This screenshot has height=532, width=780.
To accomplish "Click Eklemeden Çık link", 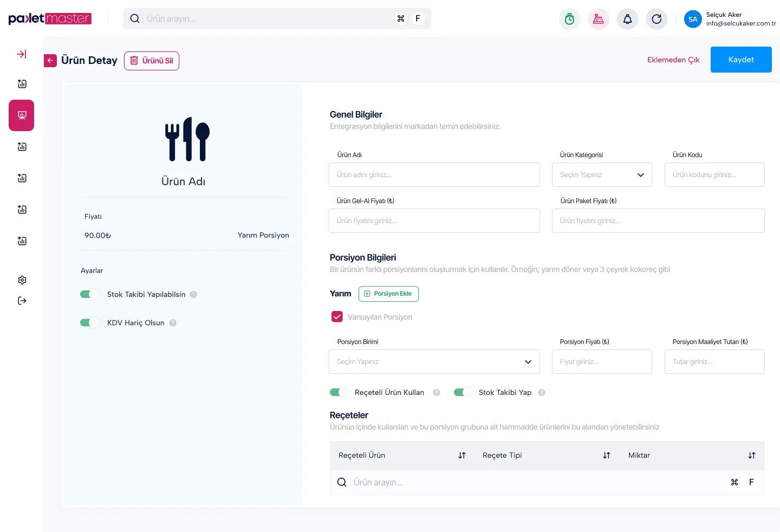I will coord(673,60).
